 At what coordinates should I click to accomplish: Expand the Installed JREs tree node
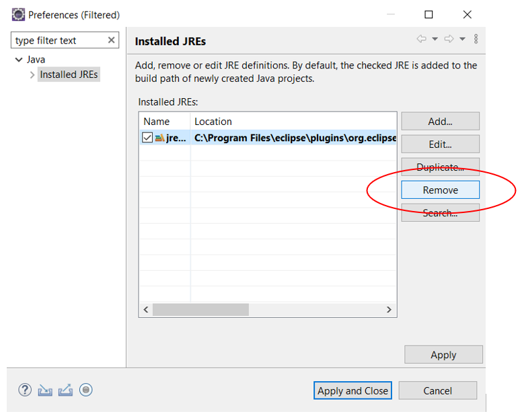[x=32, y=75]
